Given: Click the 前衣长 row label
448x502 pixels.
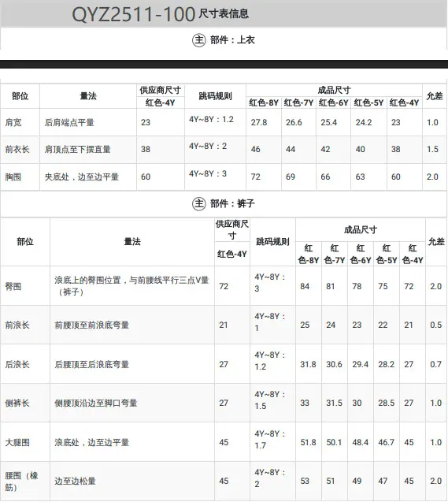Looking at the screenshot, I should coord(17,149).
